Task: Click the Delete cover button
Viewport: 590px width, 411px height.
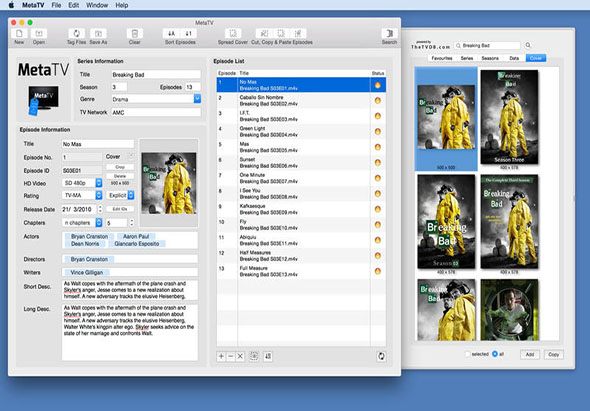Action: tap(120, 176)
